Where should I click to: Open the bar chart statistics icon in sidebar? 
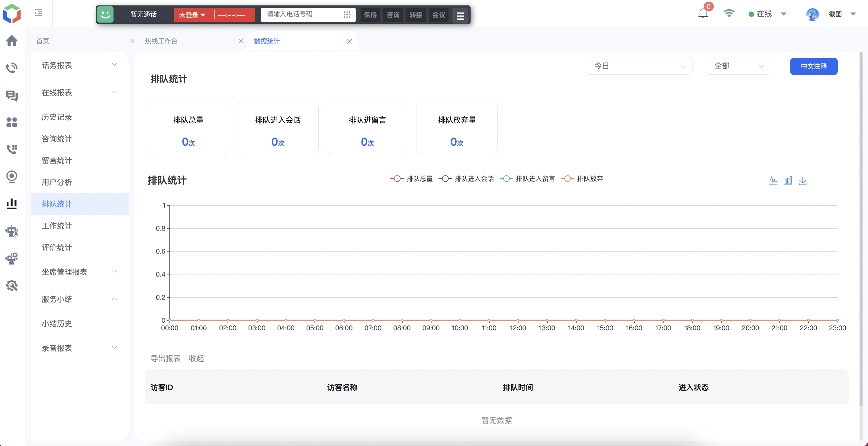click(12, 204)
